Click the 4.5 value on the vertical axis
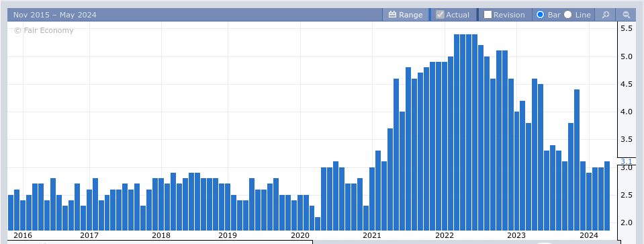Image resolution: width=644 pixels, height=244 pixels. (627, 84)
